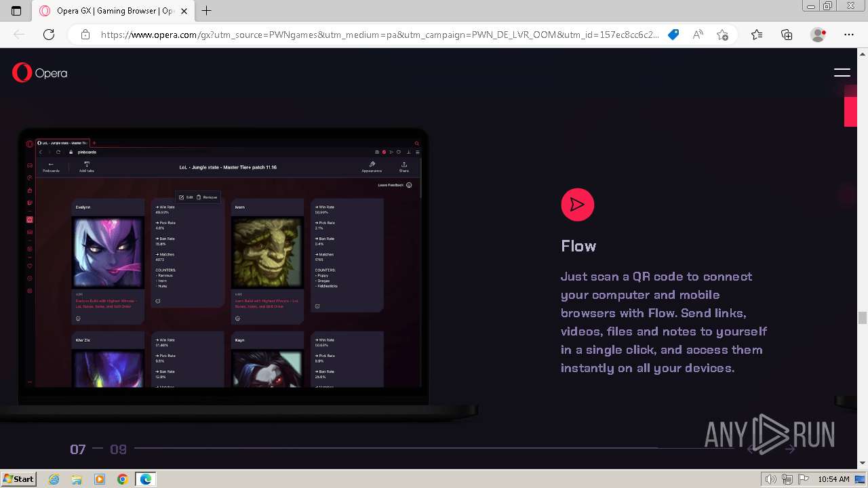
Task: Open the Favorites list
Action: (757, 35)
